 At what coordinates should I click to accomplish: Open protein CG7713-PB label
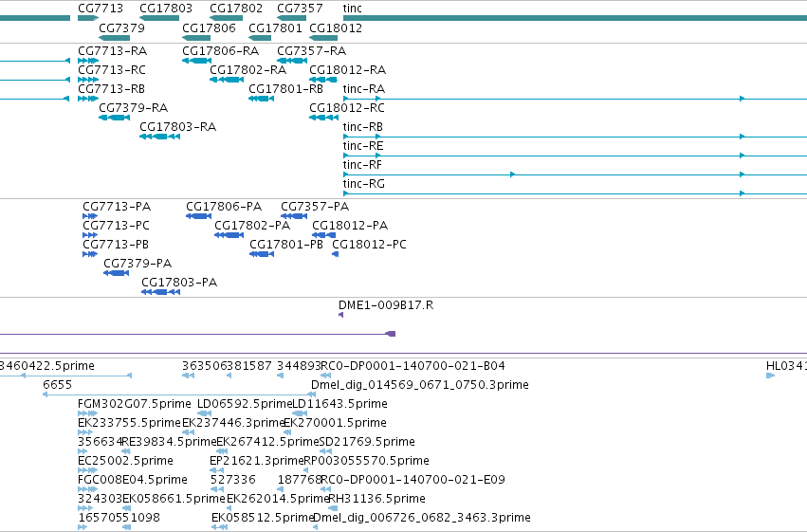pos(116,245)
